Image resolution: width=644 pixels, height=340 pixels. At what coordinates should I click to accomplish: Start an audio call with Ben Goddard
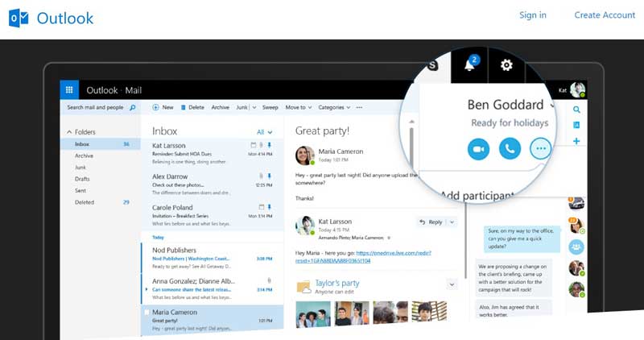coord(510,149)
